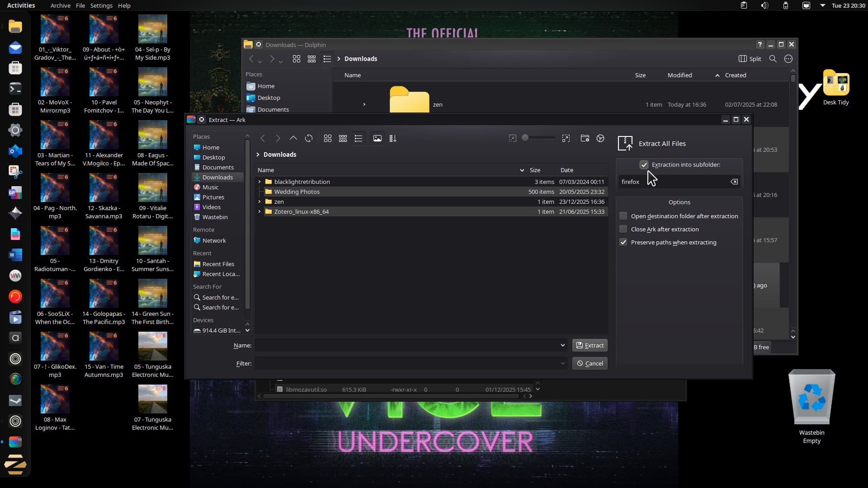Click the search icon in Dolphin
Screen dimensions: 868x488
pos(773,59)
